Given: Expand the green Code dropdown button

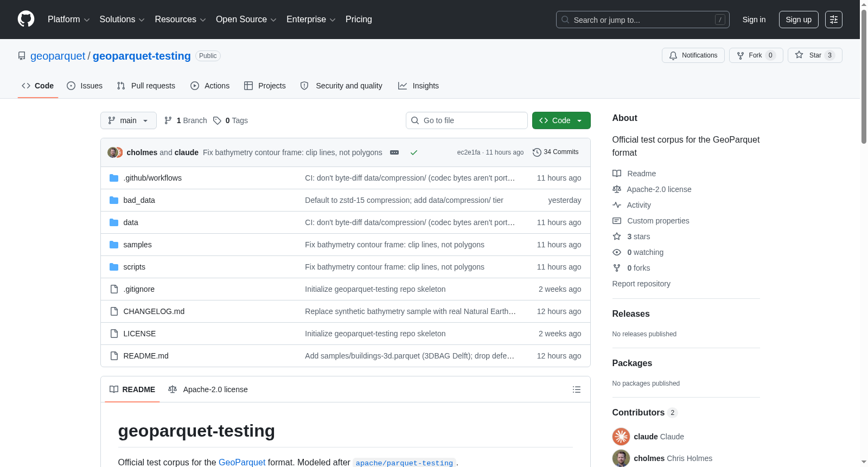Looking at the screenshot, I should (561, 120).
